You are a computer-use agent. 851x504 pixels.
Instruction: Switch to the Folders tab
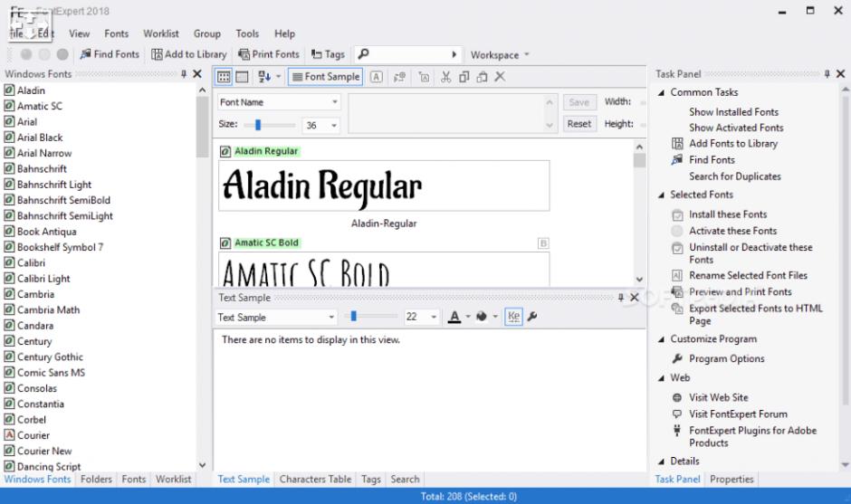point(96,479)
